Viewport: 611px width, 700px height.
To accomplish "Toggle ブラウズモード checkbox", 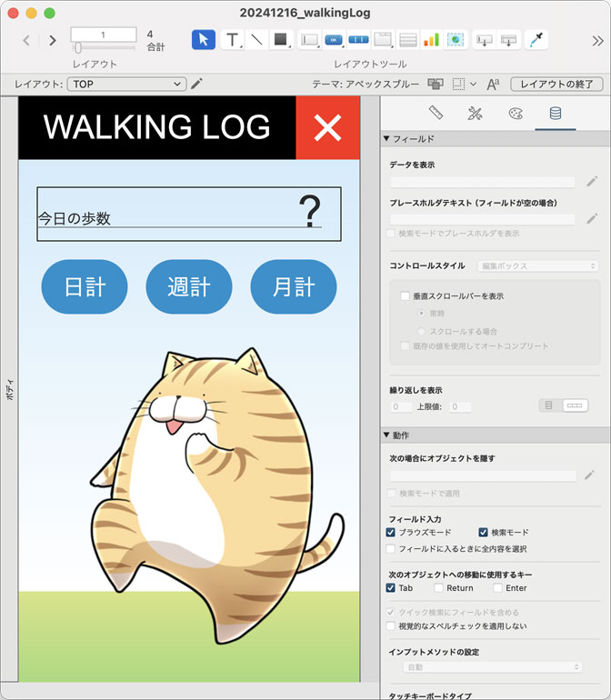I will point(390,532).
